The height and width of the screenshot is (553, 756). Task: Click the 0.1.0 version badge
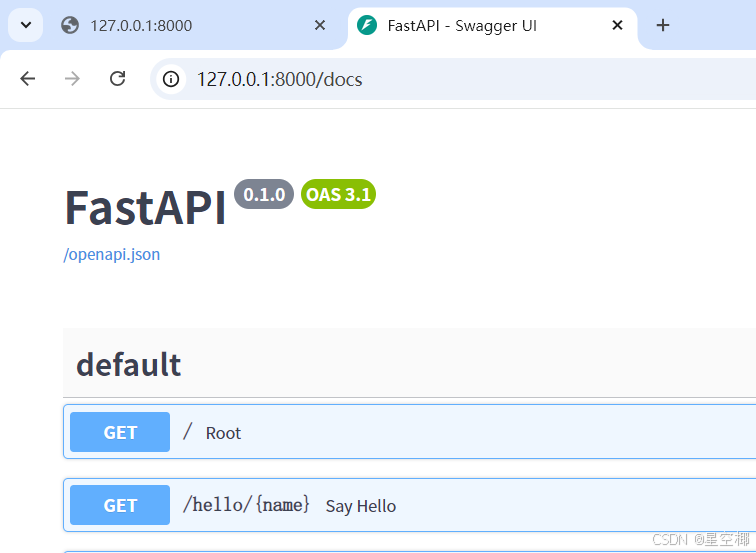(x=264, y=194)
